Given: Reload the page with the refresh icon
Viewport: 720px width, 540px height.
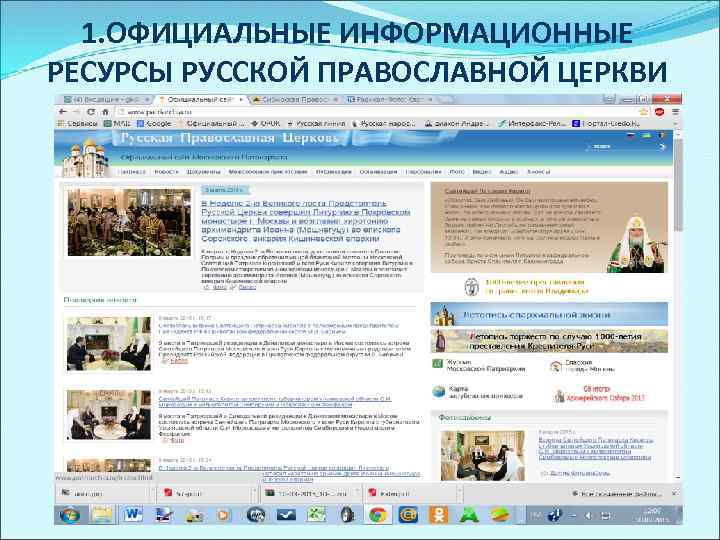Looking at the screenshot, I should 91,112.
